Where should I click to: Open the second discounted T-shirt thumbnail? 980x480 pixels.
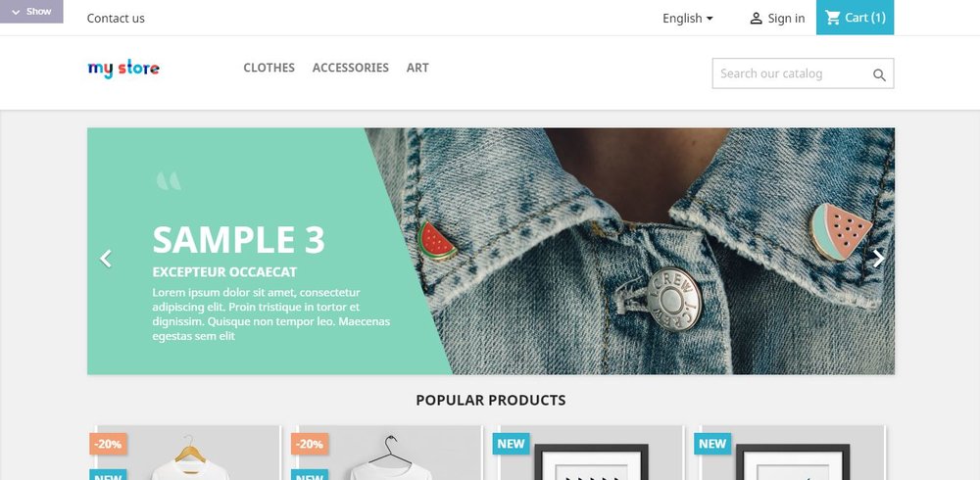point(388,454)
